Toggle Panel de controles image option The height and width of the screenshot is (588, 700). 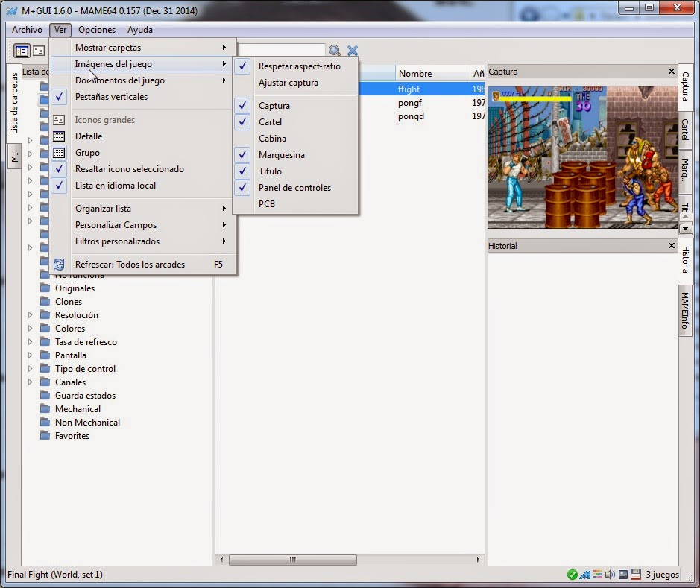tap(295, 188)
